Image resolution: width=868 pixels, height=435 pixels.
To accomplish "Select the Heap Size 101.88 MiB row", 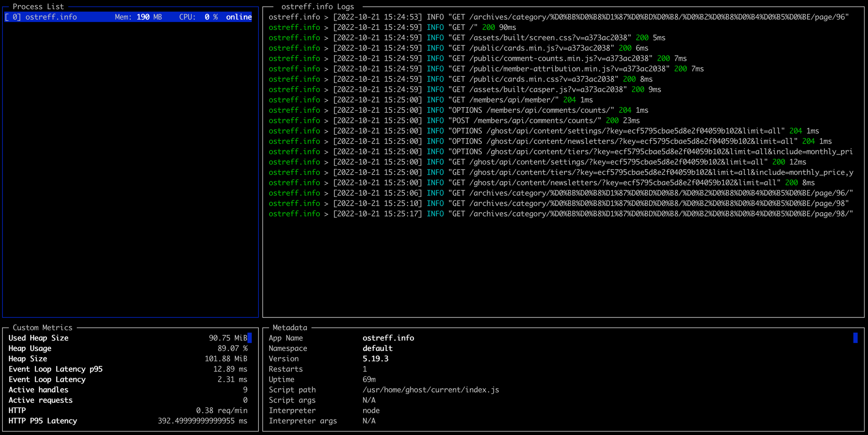I will [x=128, y=359].
